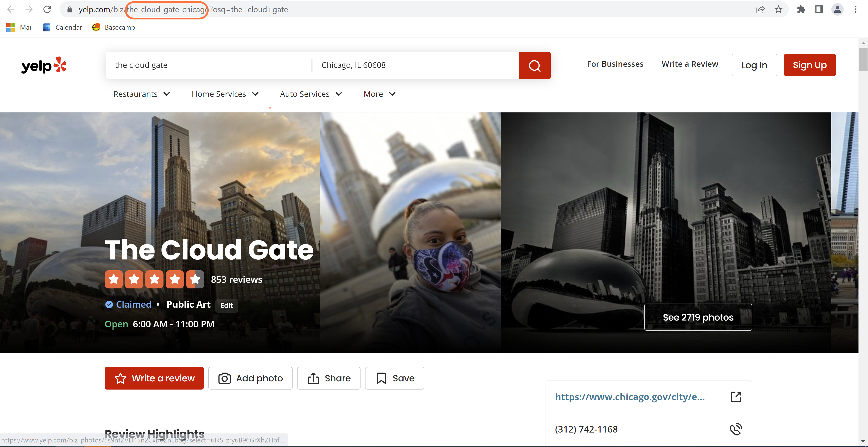Open the More categories menu

(379, 94)
